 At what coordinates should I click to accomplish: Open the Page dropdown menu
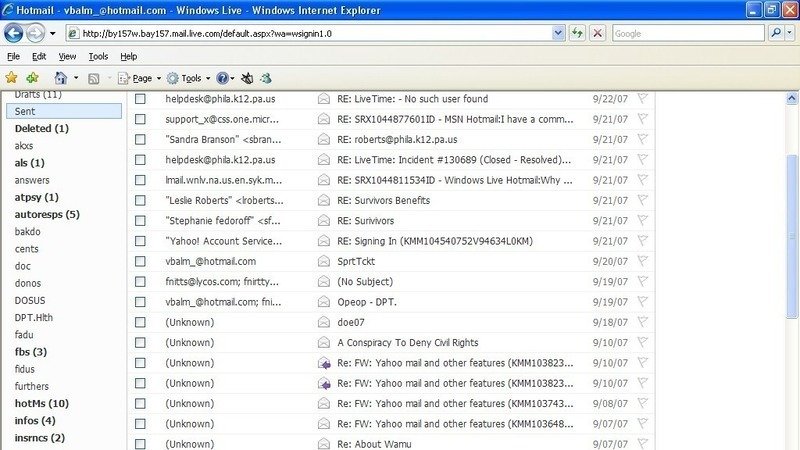(x=139, y=78)
